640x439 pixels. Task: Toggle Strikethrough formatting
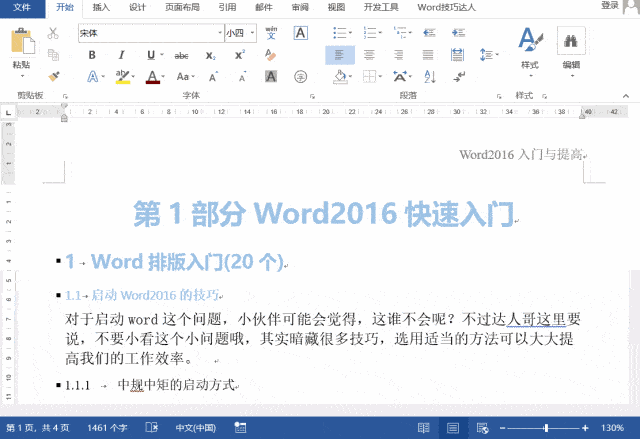[x=181, y=55]
